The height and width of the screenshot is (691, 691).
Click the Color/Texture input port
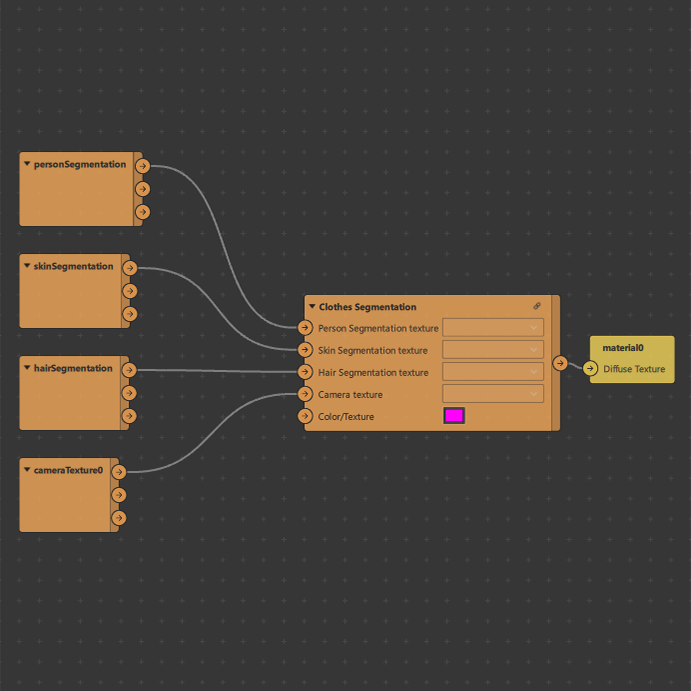click(x=305, y=416)
